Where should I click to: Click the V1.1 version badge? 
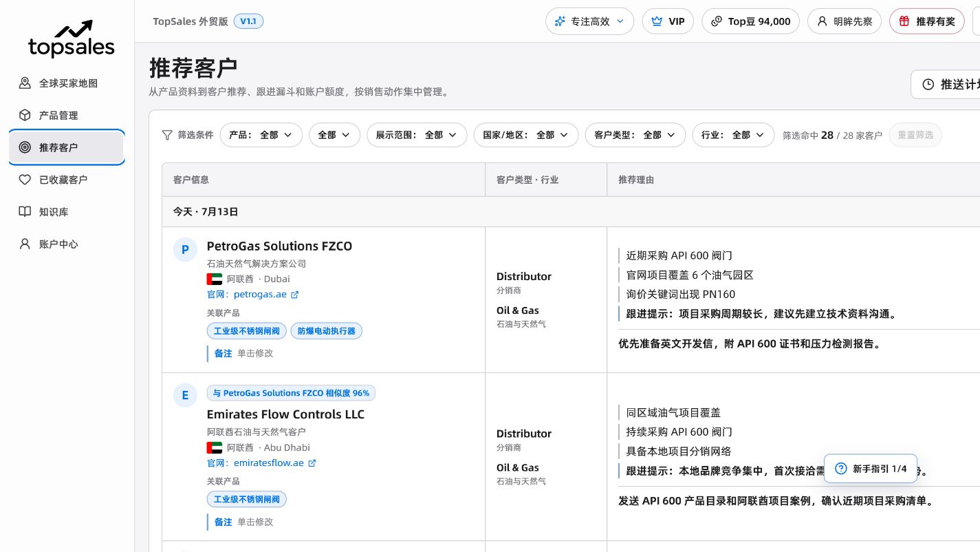(x=248, y=21)
